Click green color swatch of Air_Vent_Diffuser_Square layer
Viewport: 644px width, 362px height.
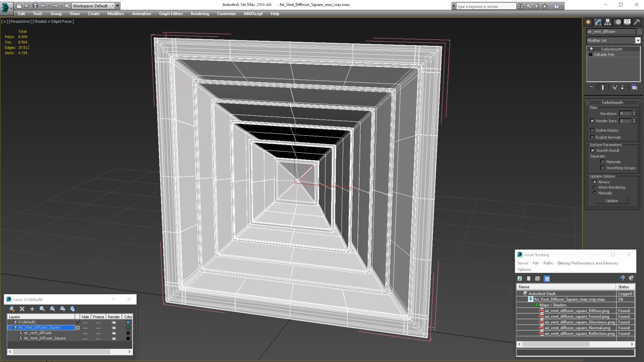click(x=128, y=328)
